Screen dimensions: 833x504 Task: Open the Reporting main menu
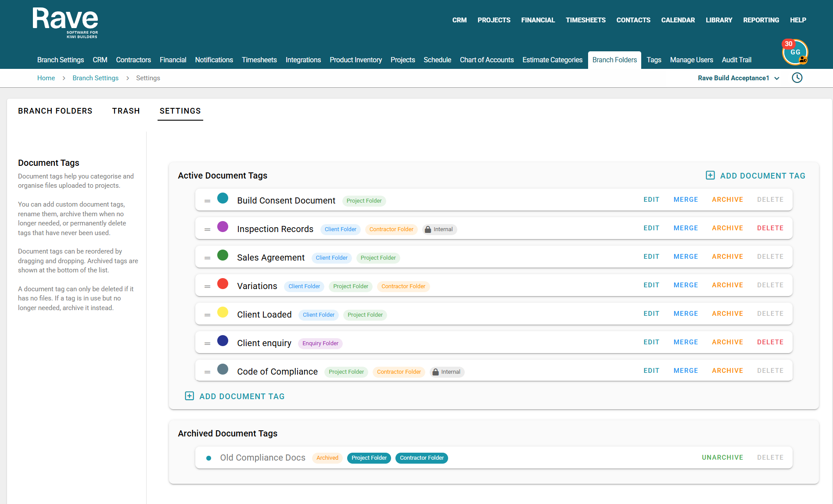click(761, 20)
